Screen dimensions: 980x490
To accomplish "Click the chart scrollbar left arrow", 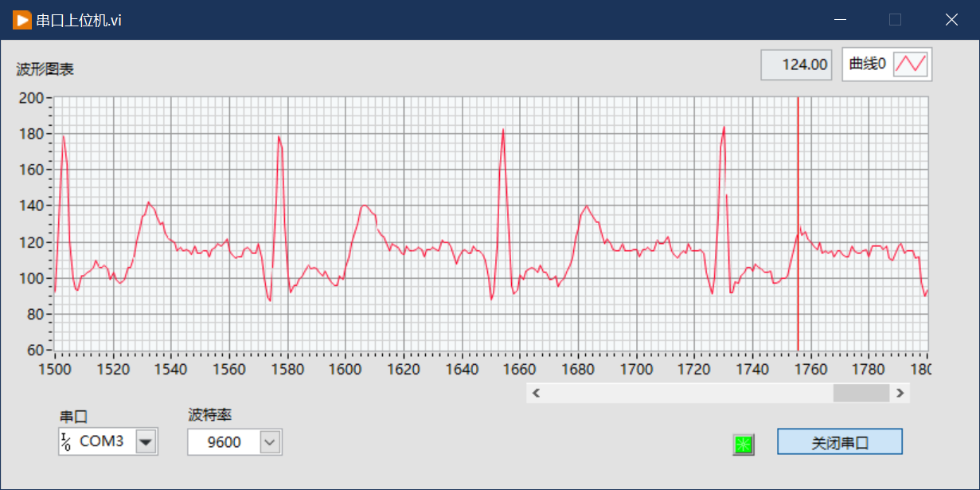I will coord(537,393).
